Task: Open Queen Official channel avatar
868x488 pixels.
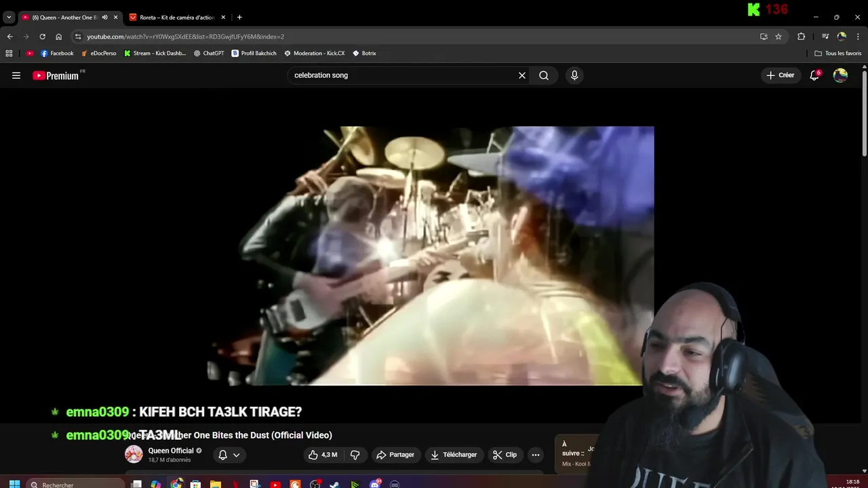Action: tap(134, 454)
